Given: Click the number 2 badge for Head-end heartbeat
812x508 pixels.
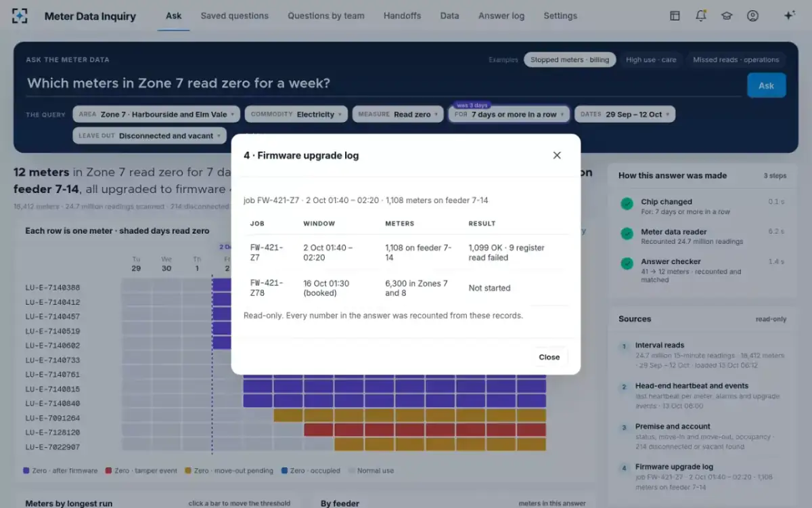Looking at the screenshot, I should coord(624,387).
